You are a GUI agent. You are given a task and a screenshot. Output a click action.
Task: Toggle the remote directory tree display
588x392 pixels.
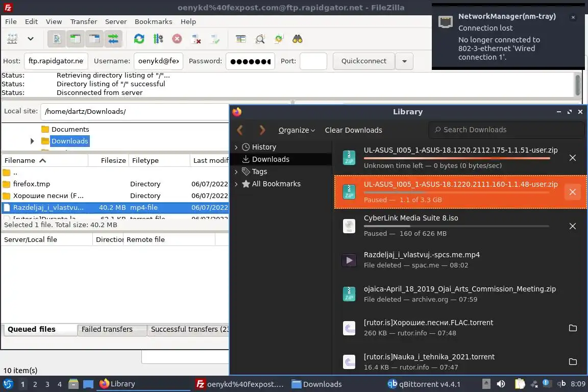click(94, 39)
